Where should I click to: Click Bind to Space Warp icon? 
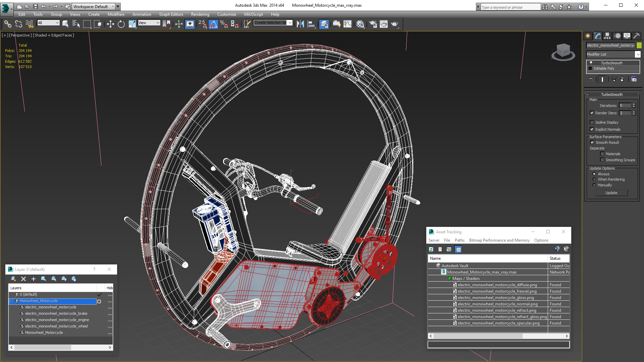[30, 24]
